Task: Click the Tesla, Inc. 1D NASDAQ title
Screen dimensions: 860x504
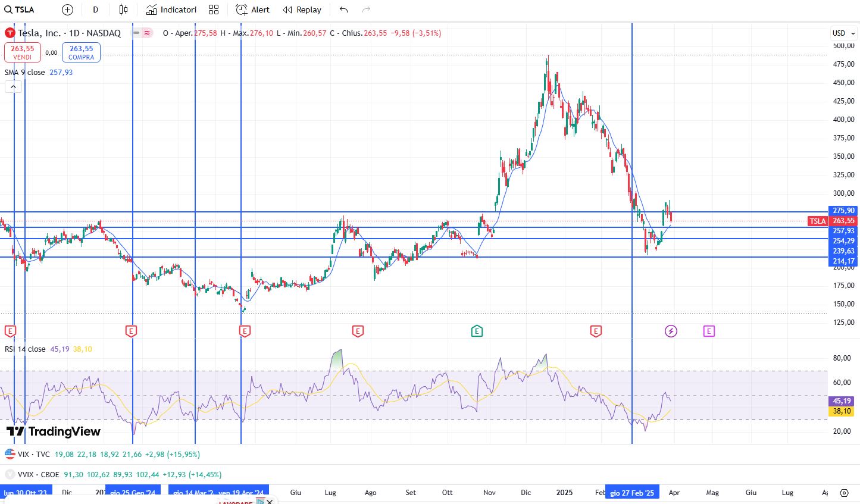Action: (x=69, y=33)
